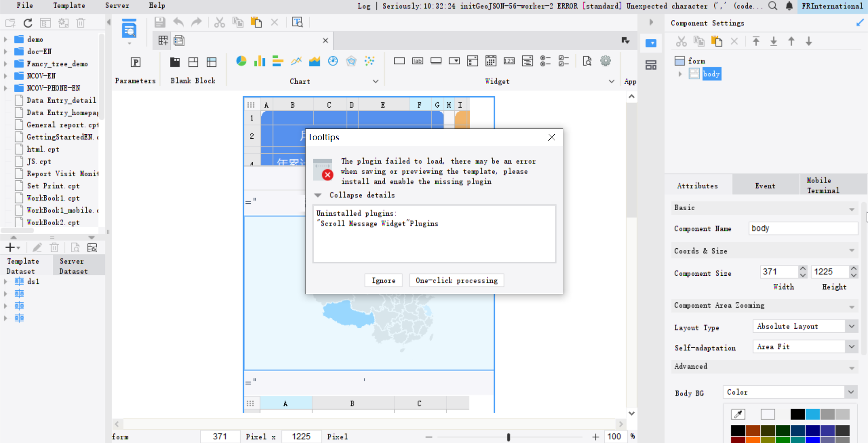This screenshot has height=443, width=868.
Task: Expand body node in component tree
Action: 680,74
